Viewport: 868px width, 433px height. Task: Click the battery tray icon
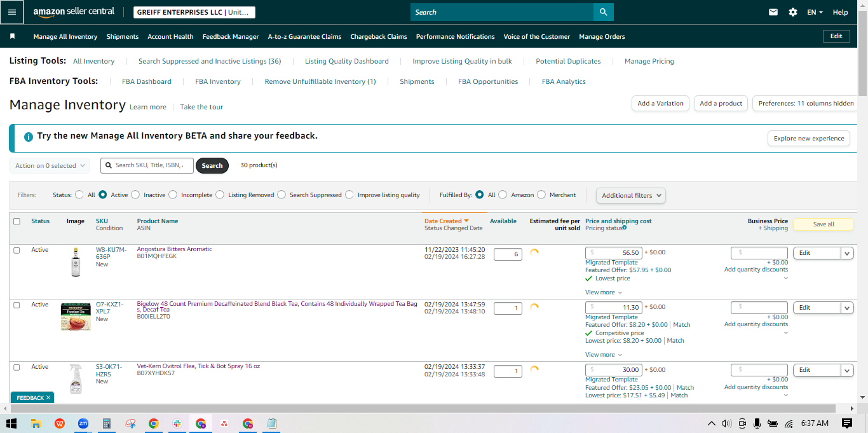point(773,423)
